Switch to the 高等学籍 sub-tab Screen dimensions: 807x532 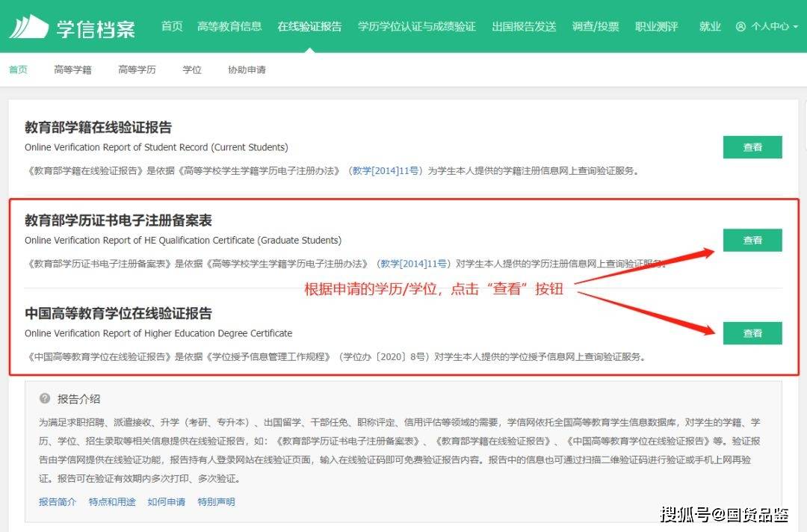click(72, 70)
